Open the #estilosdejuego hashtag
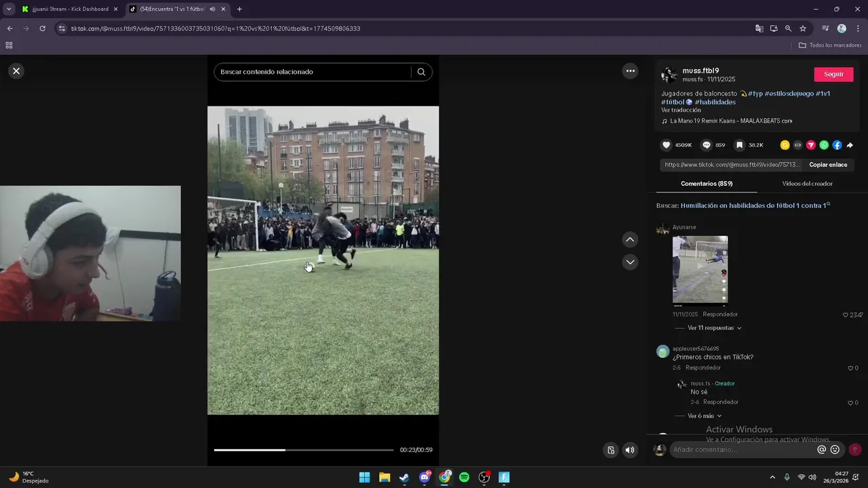Screen dimensions: 868x488 coord(789,94)
